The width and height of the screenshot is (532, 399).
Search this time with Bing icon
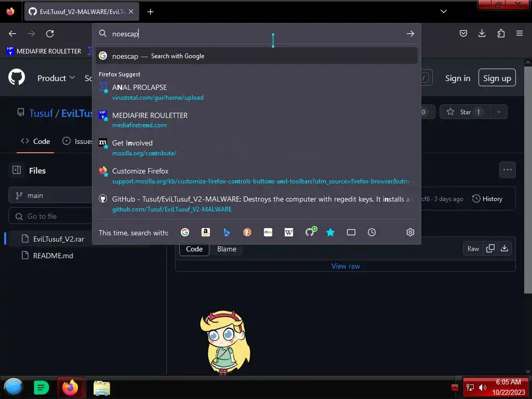click(227, 232)
